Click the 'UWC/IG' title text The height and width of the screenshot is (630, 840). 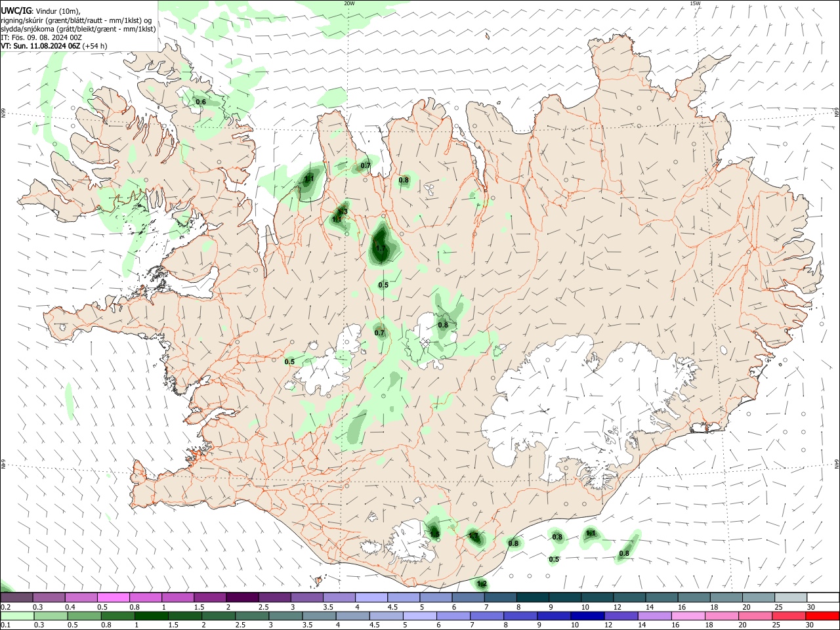(x=16, y=10)
